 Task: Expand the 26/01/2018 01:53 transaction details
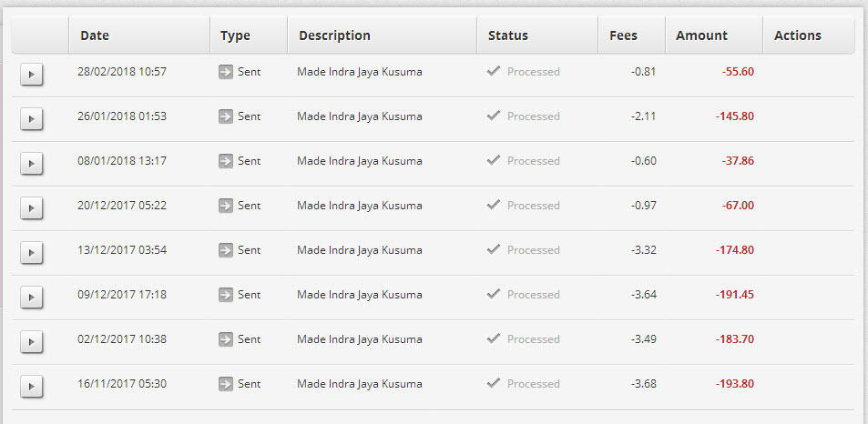[32, 119]
